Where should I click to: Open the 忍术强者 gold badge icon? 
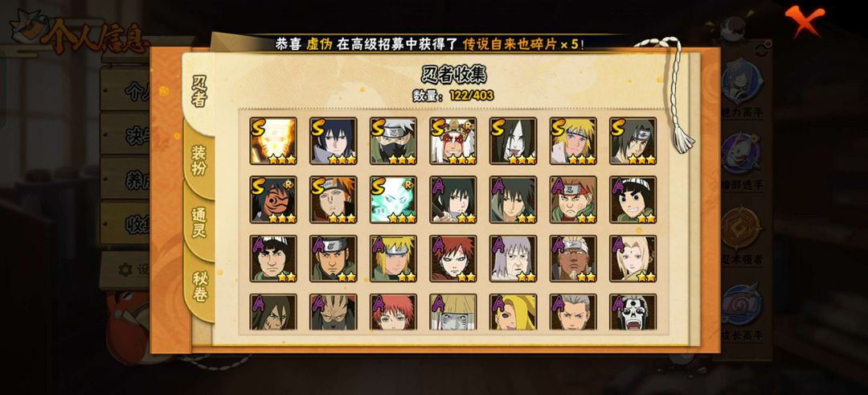click(742, 228)
